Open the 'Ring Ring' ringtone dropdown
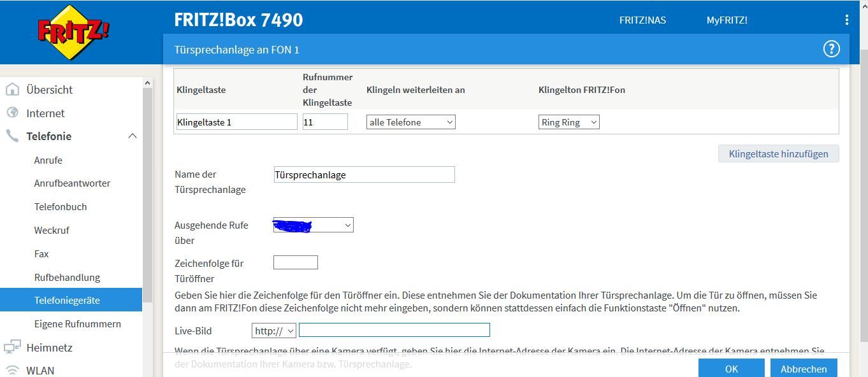Screen dimensions: 868x377 (568, 122)
